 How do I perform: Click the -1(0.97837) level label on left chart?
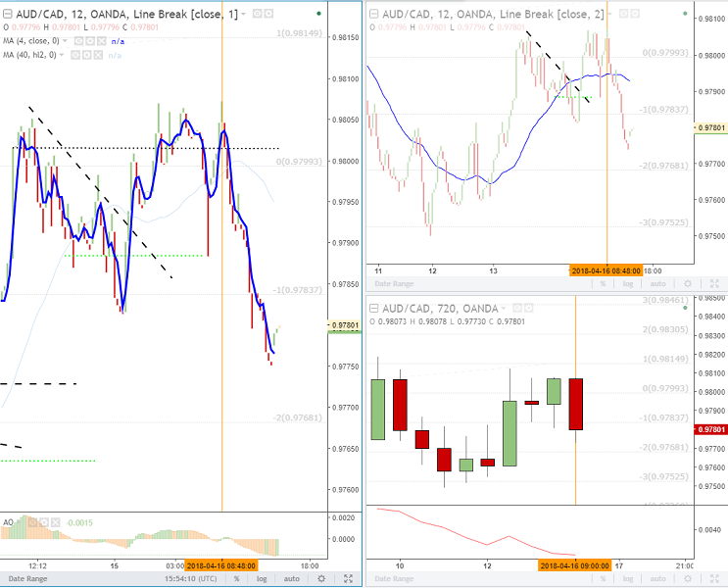(297, 290)
